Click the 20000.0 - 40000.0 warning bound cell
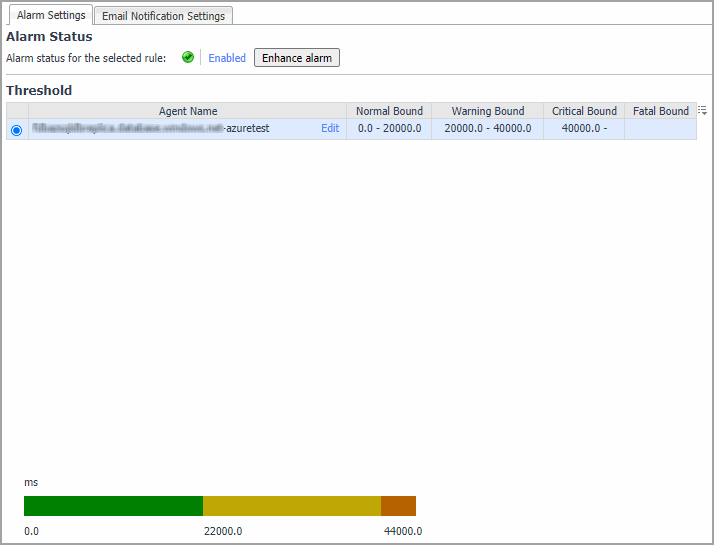The width and height of the screenshot is (714, 545). click(488, 128)
